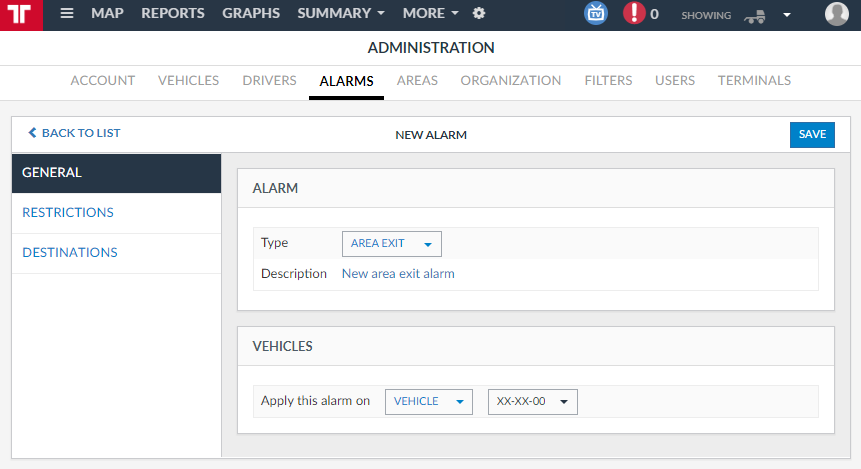
Task: Switch to the Account tab
Action: point(103,81)
